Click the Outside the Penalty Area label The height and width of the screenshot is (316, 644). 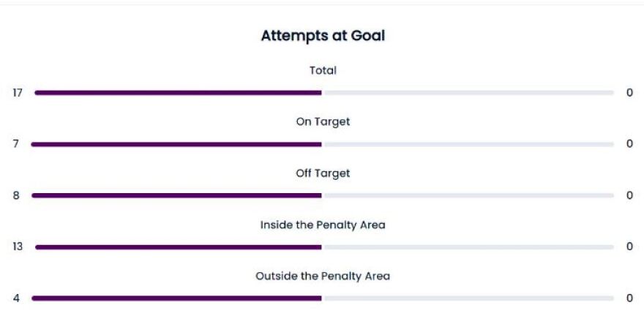click(323, 276)
